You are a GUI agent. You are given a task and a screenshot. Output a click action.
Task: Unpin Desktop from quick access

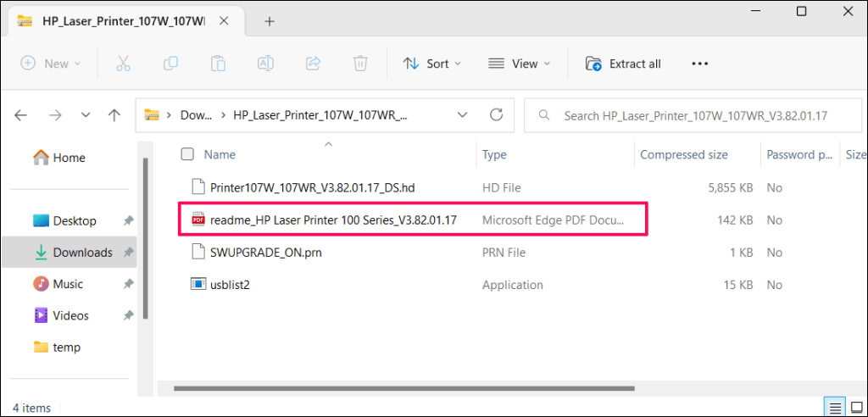coord(129,221)
